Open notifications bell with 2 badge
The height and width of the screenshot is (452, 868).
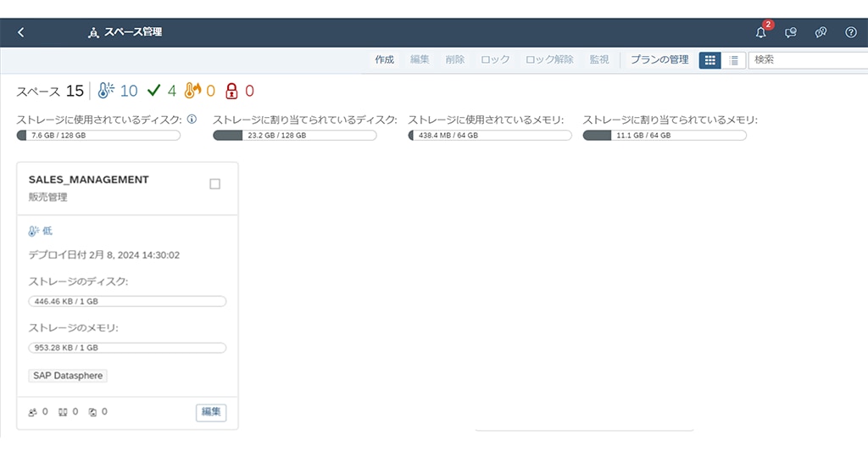pos(760,32)
